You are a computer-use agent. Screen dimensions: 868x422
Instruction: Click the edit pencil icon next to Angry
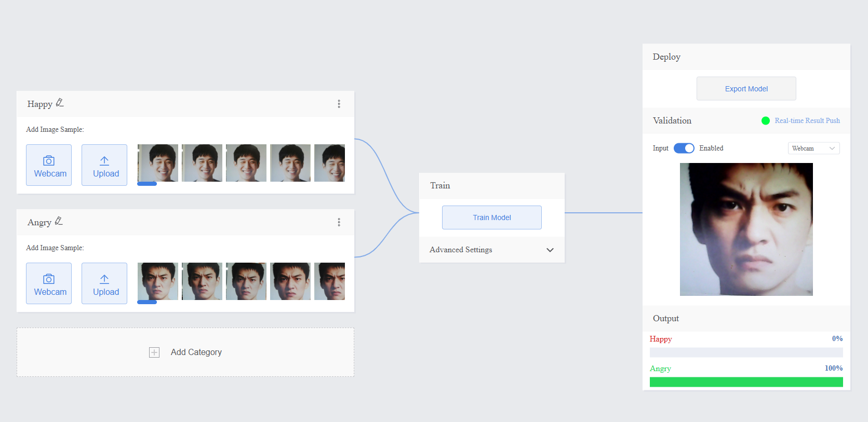[x=59, y=221]
